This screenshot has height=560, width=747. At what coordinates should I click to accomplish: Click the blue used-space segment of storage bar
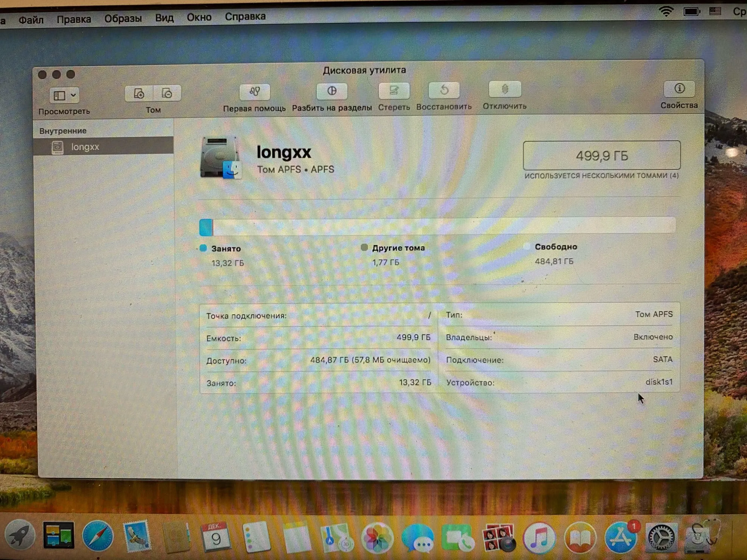click(206, 227)
